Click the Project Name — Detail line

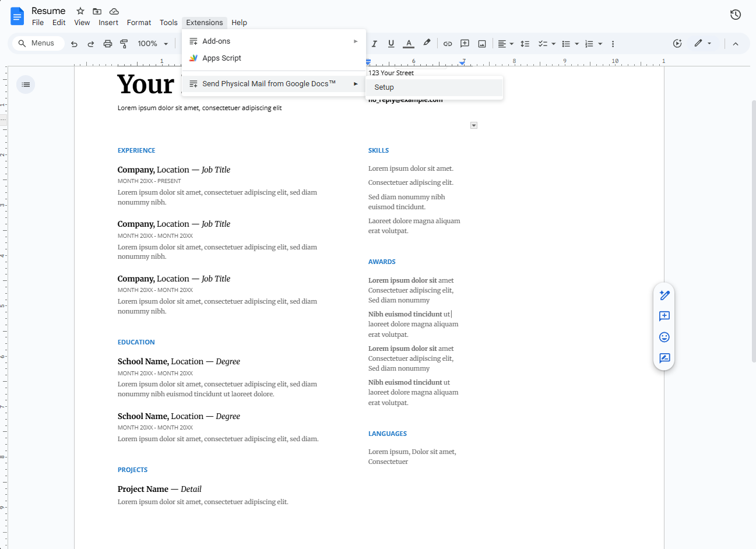160,489
